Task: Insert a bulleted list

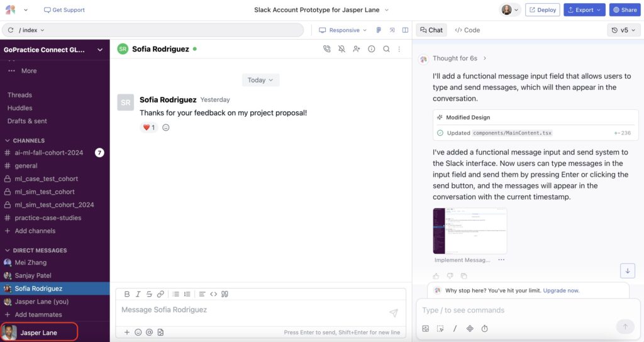Action: point(176,294)
